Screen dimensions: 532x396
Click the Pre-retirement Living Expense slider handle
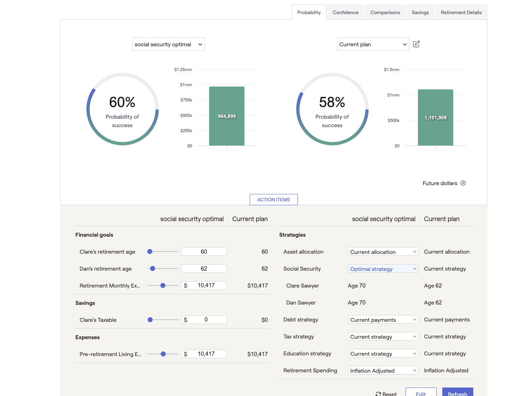(163, 354)
